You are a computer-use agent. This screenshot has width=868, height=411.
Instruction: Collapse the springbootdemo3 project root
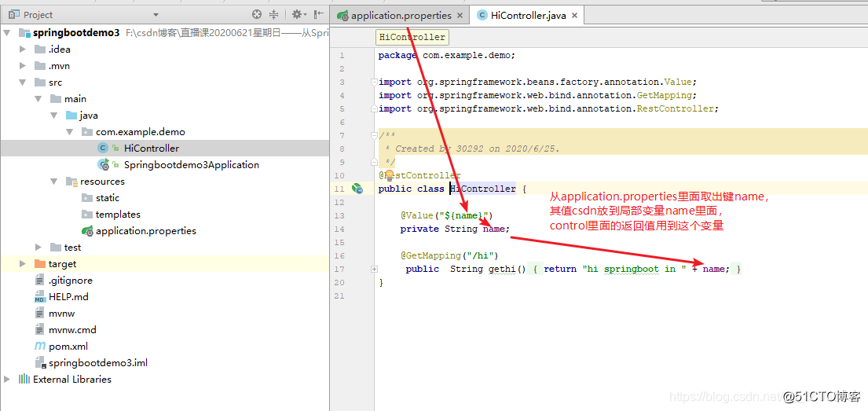[x=6, y=33]
